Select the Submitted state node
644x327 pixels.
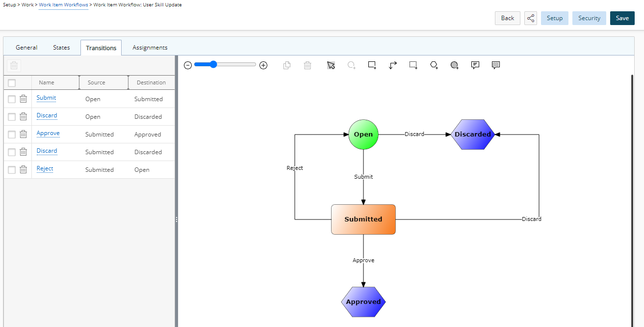(363, 219)
